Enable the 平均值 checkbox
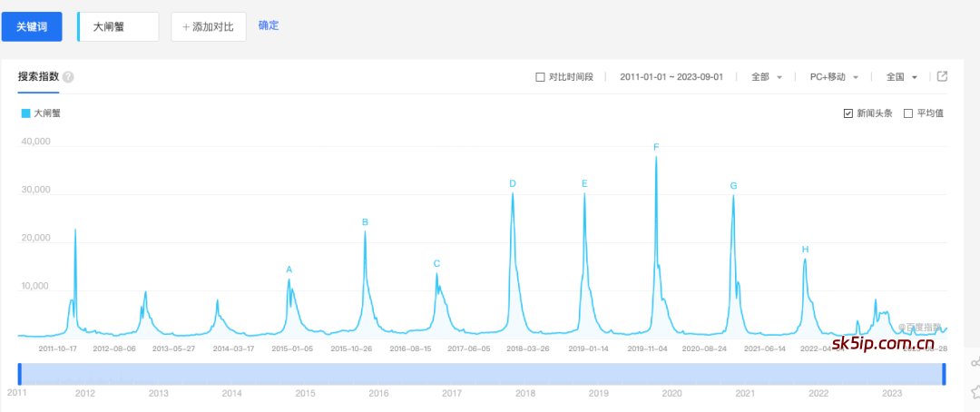This screenshot has height=412, width=980. tap(908, 113)
